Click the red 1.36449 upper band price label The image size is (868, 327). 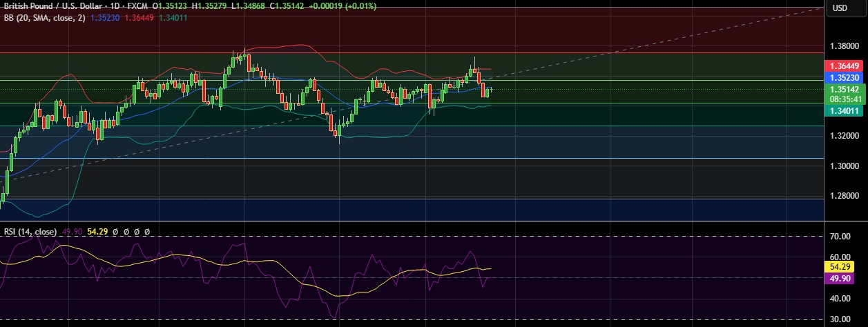point(845,67)
